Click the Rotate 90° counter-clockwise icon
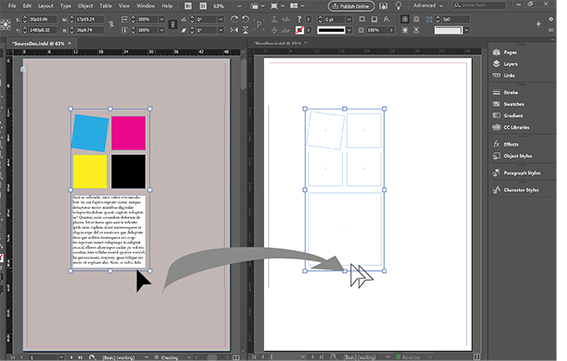This screenshot has height=361, width=567. (246, 19)
